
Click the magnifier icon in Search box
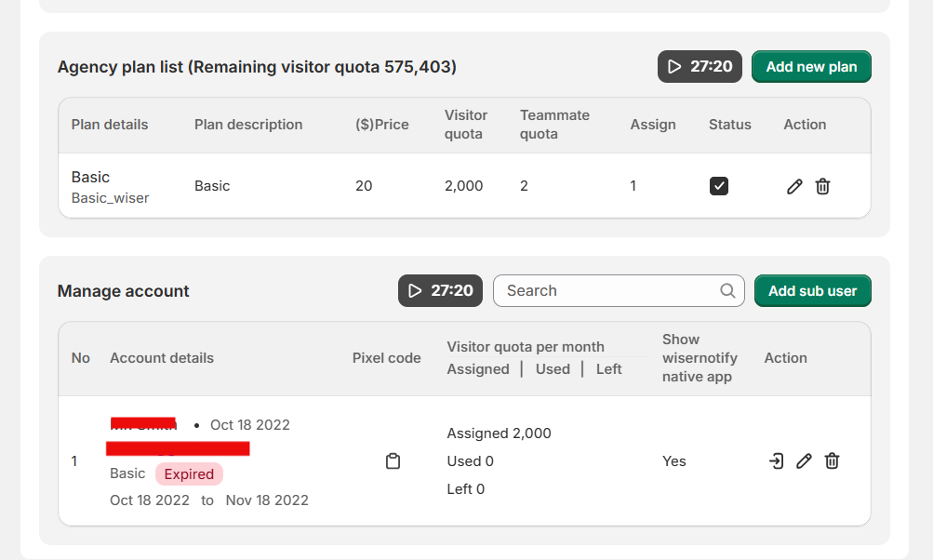click(x=727, y=290)
